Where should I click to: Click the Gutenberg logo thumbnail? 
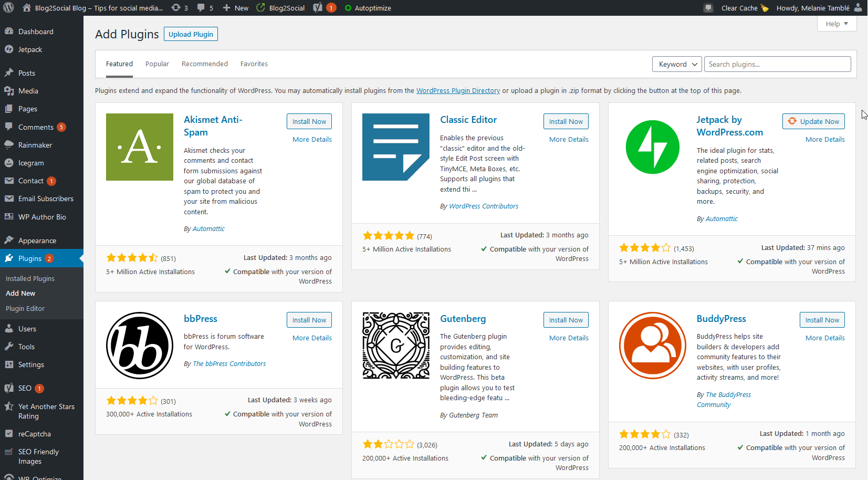tap(396, 346)
